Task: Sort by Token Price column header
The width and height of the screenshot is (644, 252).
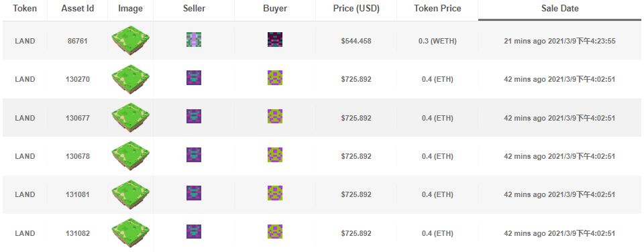Action: coord(437,9)
